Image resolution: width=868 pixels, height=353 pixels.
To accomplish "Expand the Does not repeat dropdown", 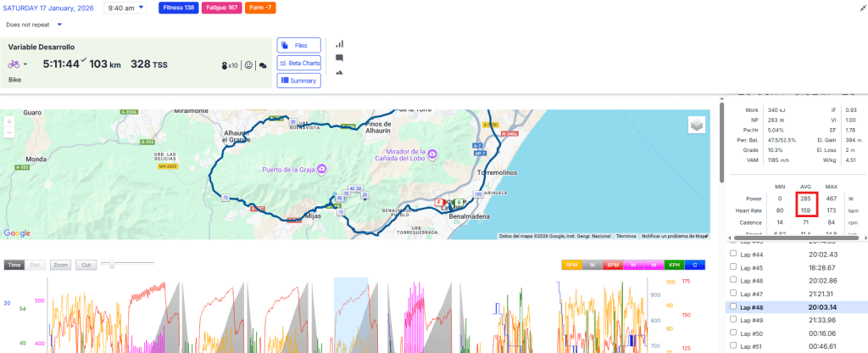I will 34,25.
